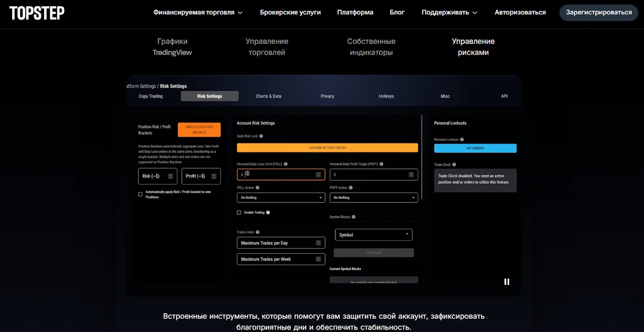Expand the Поддерживать menu

click(x=449, y=12)
